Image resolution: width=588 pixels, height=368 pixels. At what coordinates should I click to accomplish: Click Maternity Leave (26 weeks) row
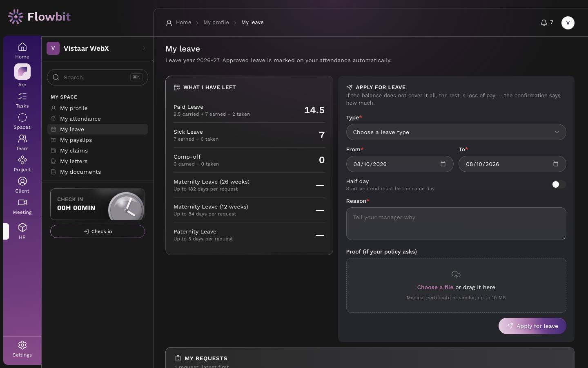click(x=249, y=185)
